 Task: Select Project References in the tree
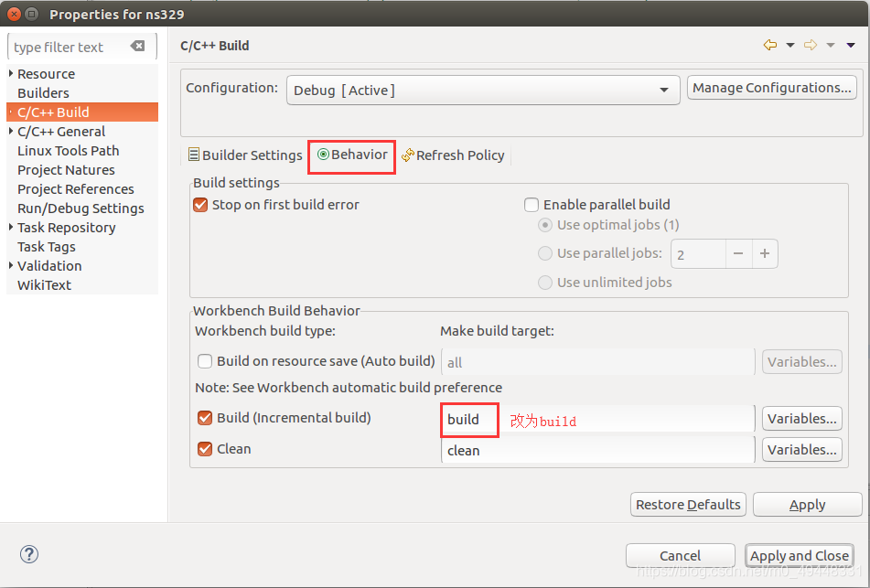point(75,188)
